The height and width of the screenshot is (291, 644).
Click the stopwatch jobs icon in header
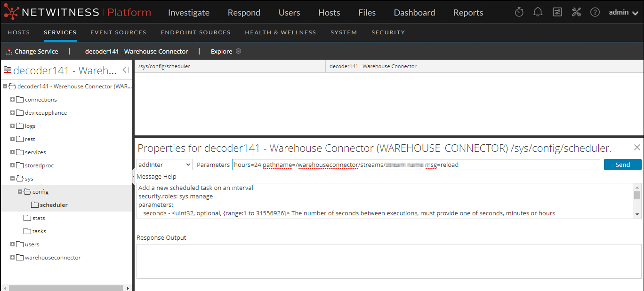(519, 13)
